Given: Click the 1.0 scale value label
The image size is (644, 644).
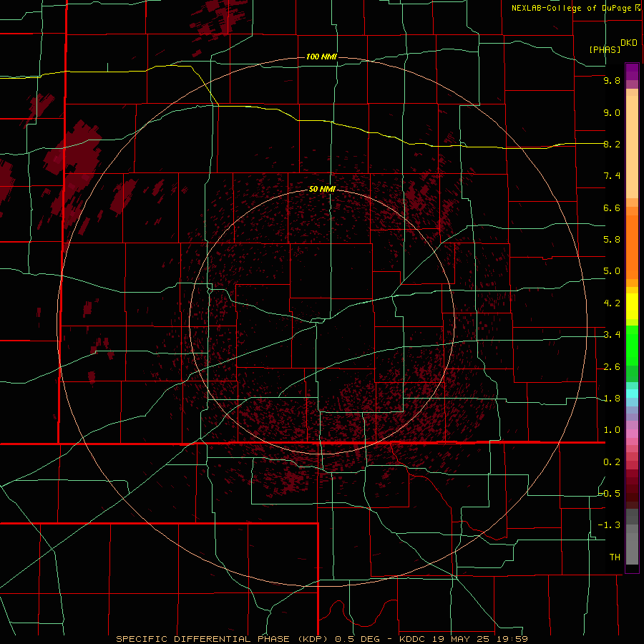Looking at the screenshot, I should [x=612, y=430].
